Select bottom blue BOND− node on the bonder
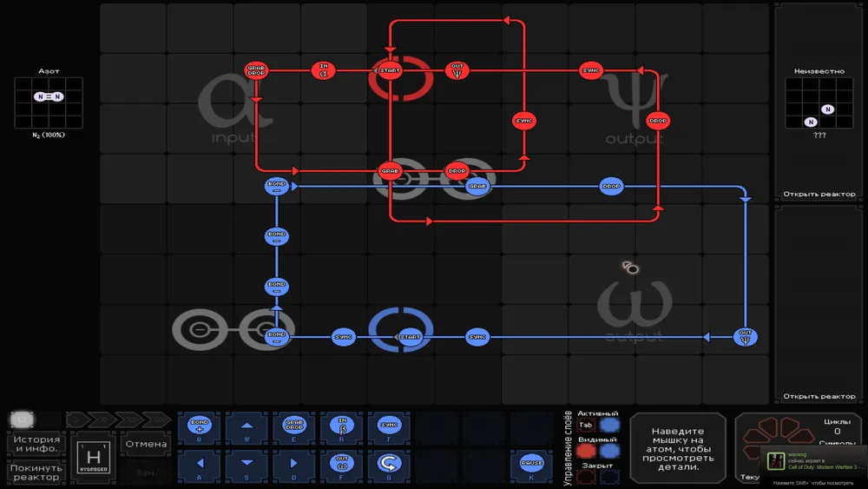The image size is (868, 489). (x=276, y=337)
